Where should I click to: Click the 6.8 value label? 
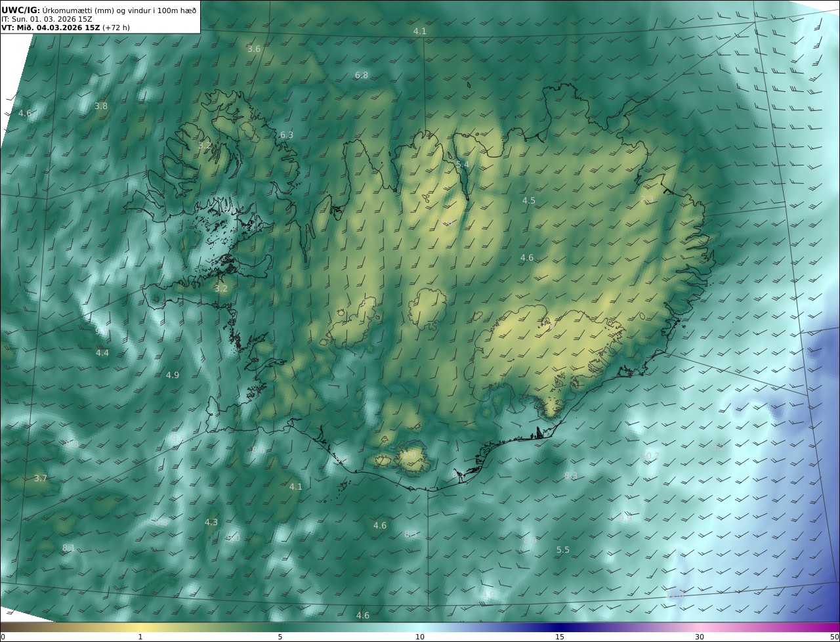[x=362, y=75]
